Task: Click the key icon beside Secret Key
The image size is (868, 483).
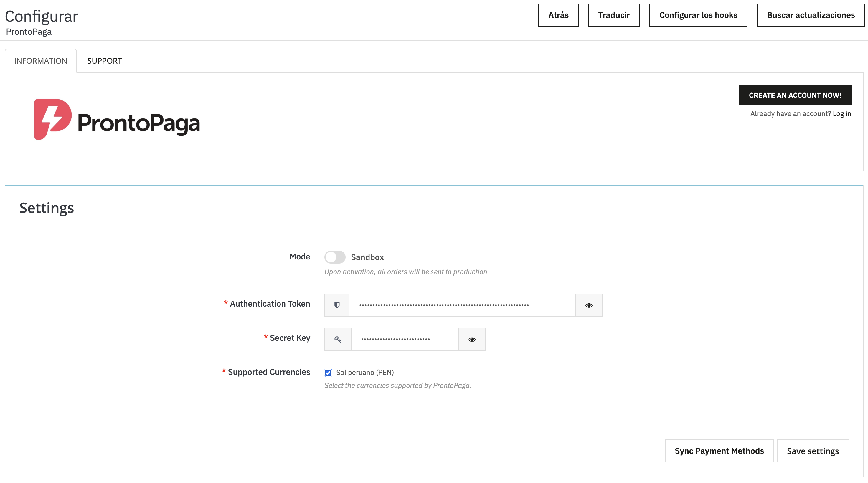Action: click(338, 339)
